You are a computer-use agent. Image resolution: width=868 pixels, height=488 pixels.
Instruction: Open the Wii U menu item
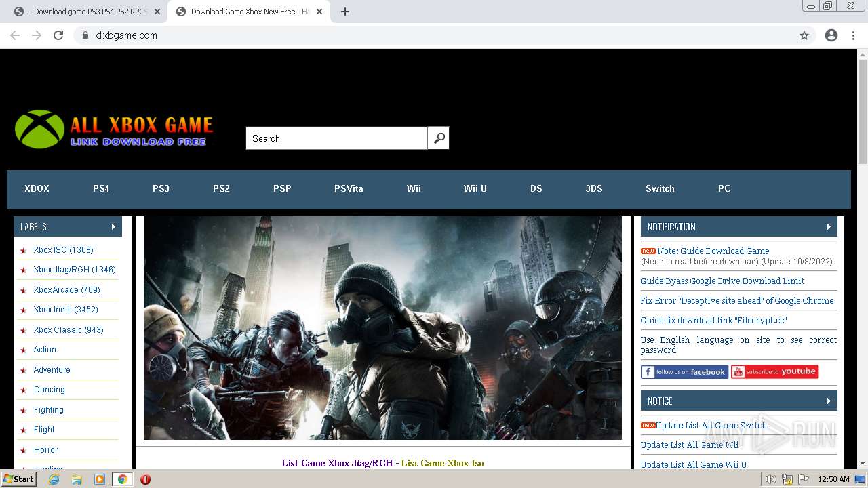[475, 188]
